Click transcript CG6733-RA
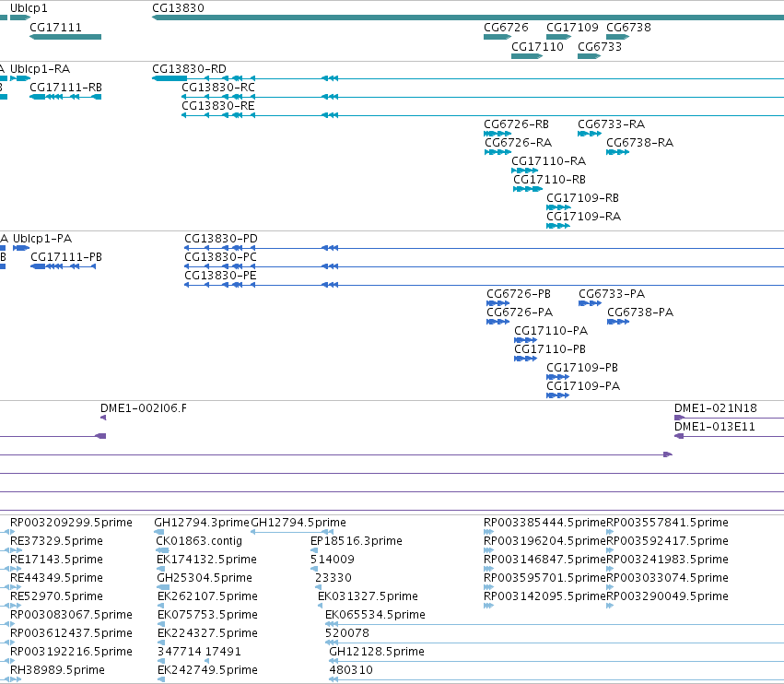This screenshot has width=784, height=684. (611, 124)
